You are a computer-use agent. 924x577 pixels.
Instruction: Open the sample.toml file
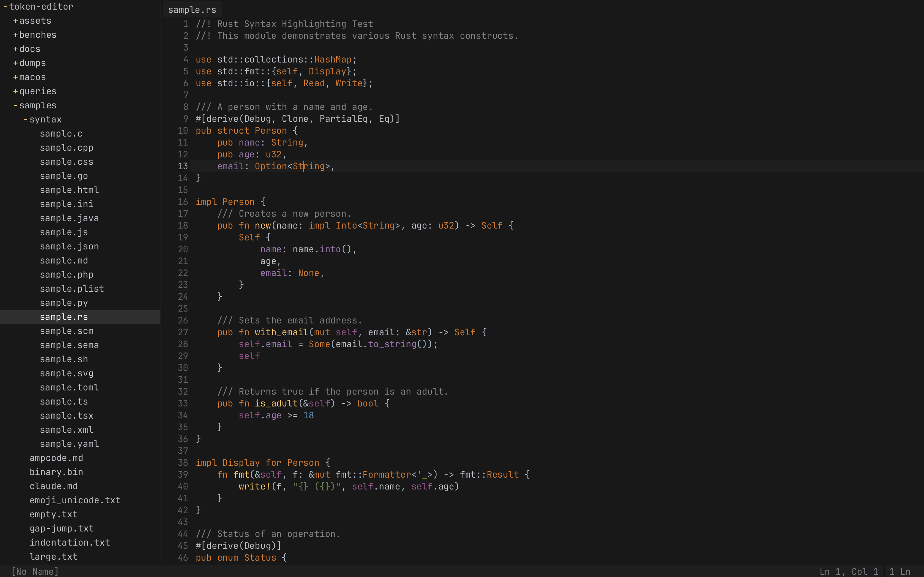coord(69,387)
